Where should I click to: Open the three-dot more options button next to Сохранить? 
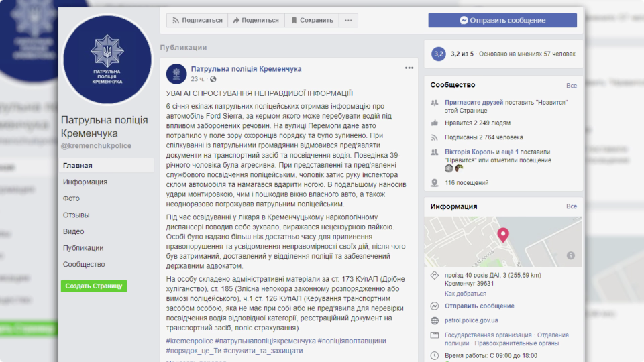click(348, 20)
